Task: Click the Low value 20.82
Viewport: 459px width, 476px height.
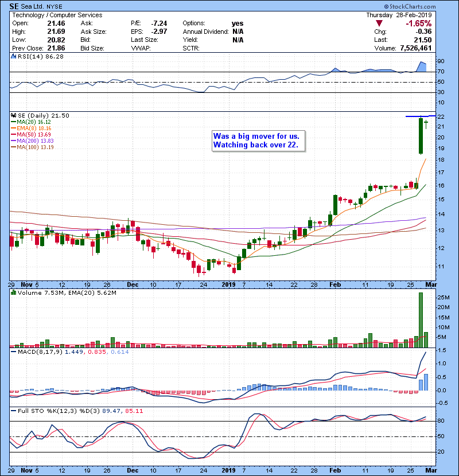Action: tap(56, 40)
